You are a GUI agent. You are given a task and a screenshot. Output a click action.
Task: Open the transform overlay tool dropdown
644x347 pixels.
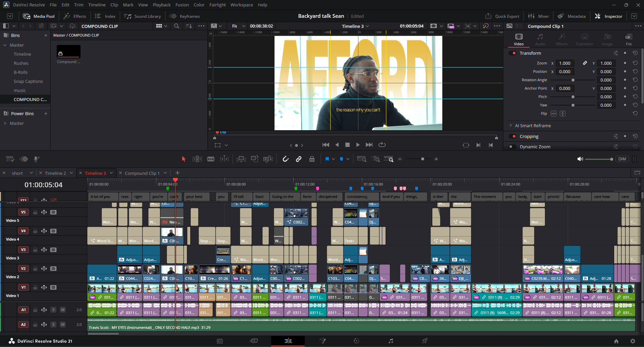tap(227, 145)
